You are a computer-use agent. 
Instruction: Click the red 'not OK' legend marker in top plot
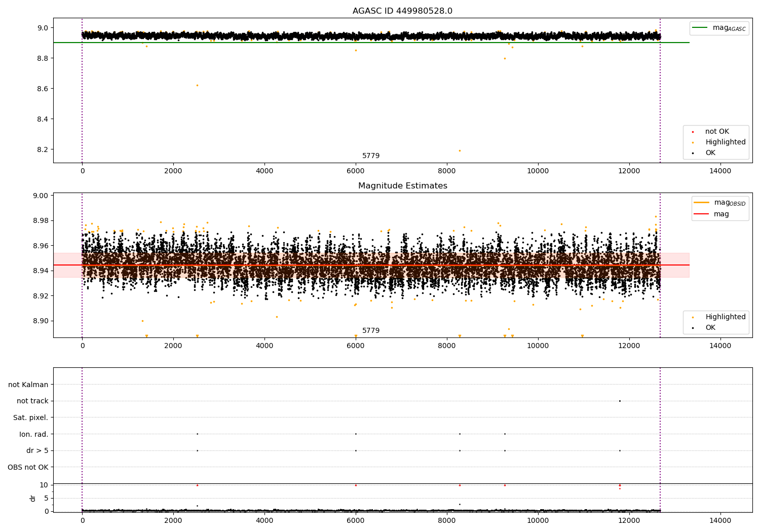point(693,132)
